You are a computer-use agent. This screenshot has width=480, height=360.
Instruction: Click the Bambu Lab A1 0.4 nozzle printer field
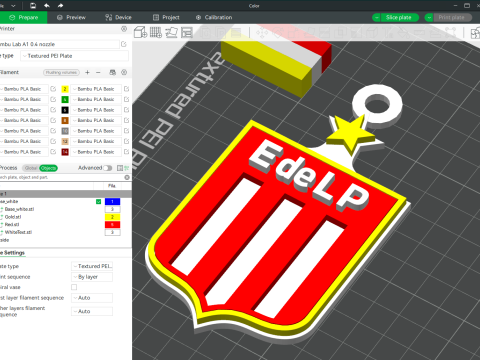click(x=59, y=44)
